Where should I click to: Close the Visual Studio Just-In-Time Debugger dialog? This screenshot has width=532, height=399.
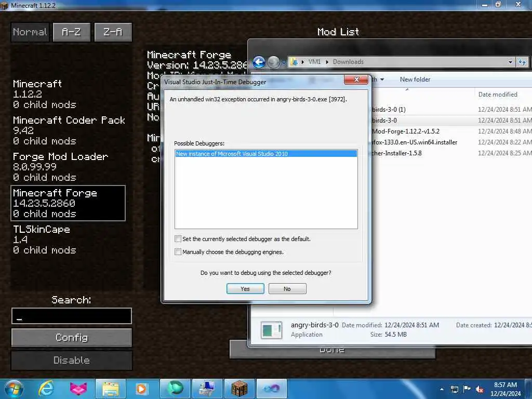click(x=356, y=79)
